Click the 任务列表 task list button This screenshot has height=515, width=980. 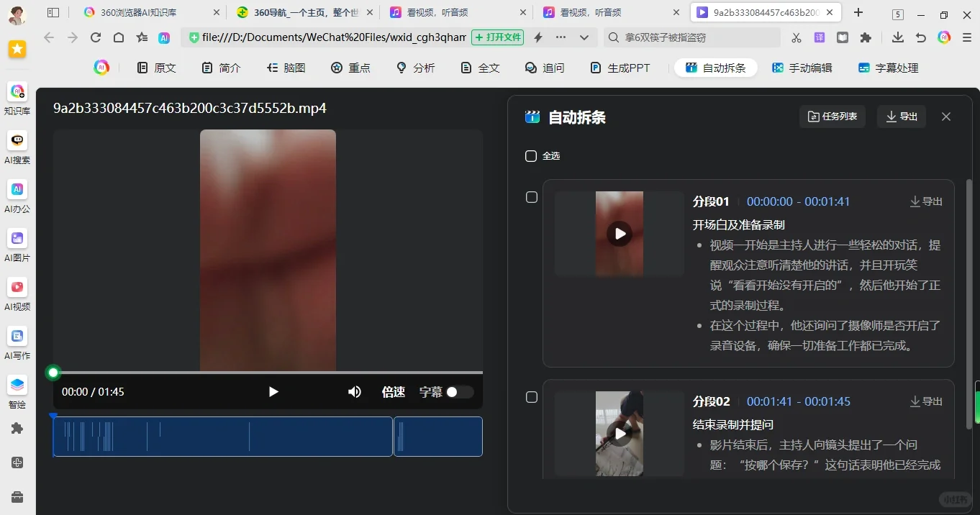click(x=832, y=117)
